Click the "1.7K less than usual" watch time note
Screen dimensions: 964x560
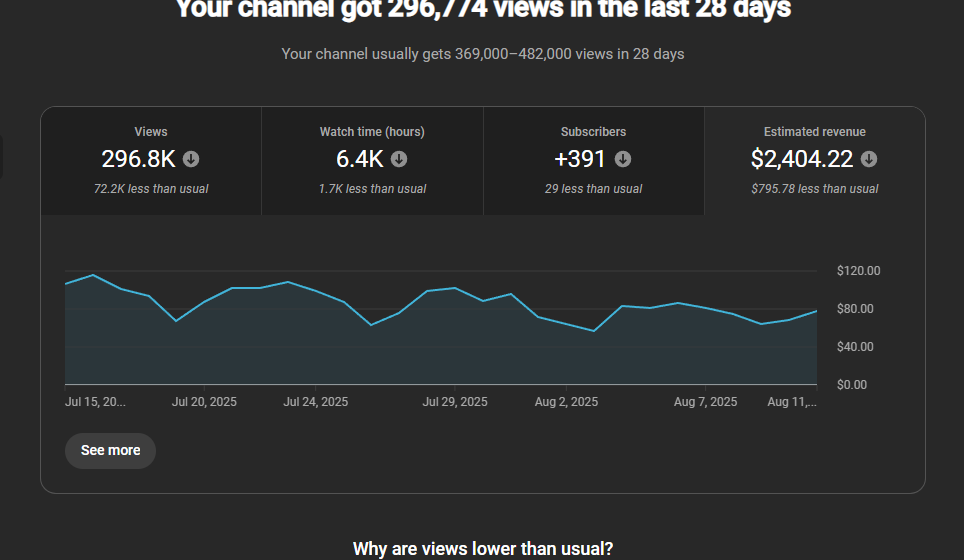[x=372, y=189]
